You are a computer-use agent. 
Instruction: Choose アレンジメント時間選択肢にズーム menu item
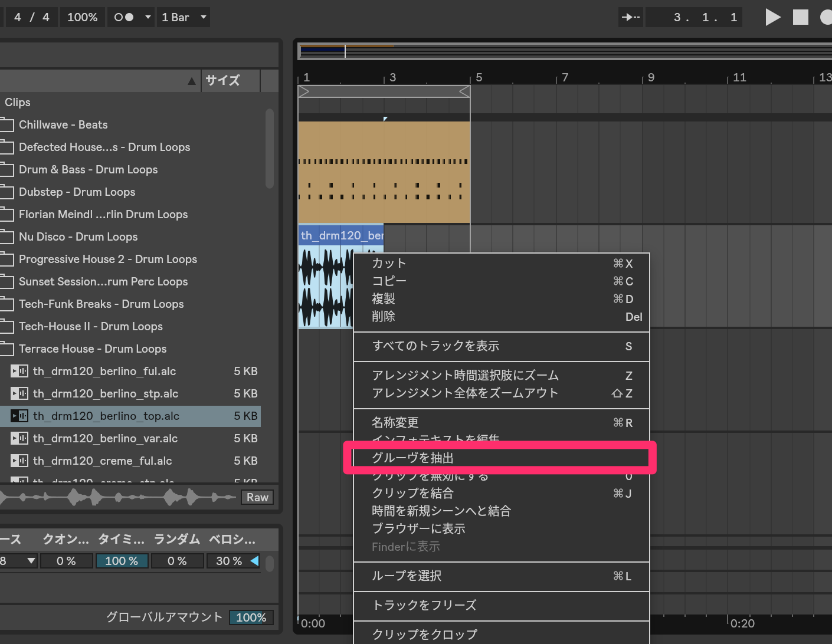coord(502,376)
